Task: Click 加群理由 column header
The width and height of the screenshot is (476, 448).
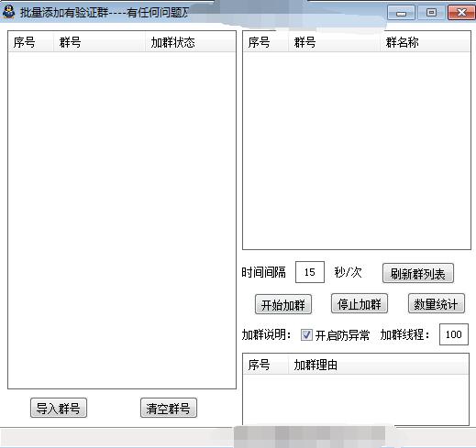Action: [379, 365]
